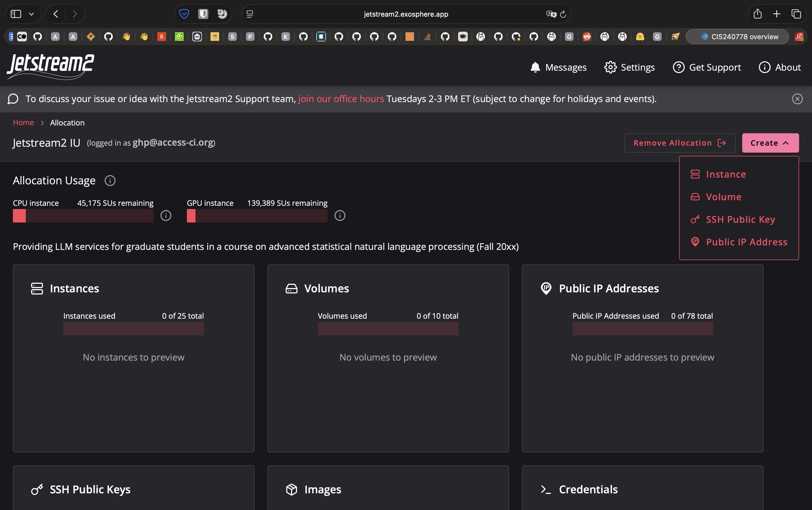Expand the sidebar dropdown chevron in Safari
Screen dimensions: 812x510
tap(31, 14)
